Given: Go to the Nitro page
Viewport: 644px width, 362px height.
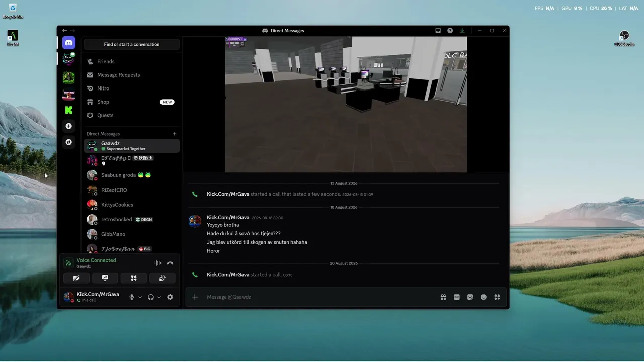Looking at the screenshot, I should coord(132,88).
